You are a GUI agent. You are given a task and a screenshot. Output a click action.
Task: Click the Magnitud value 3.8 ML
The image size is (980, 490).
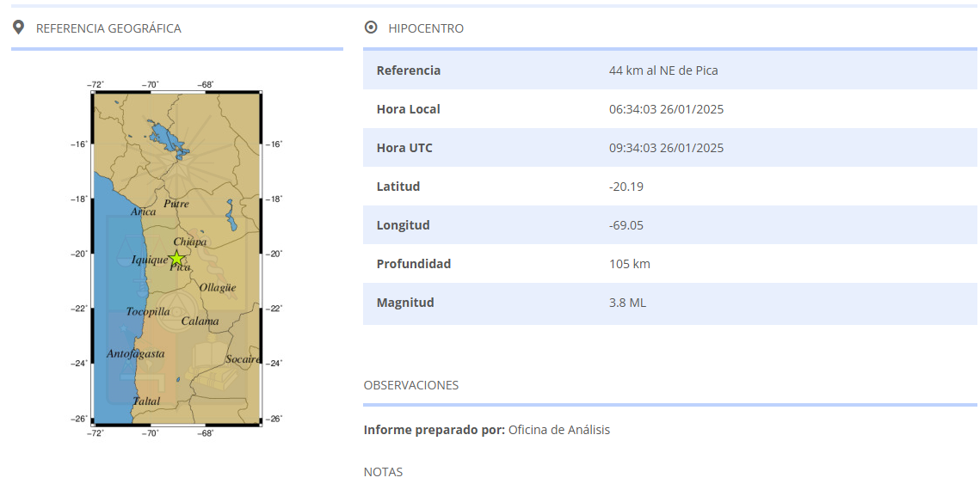(627, 303)
